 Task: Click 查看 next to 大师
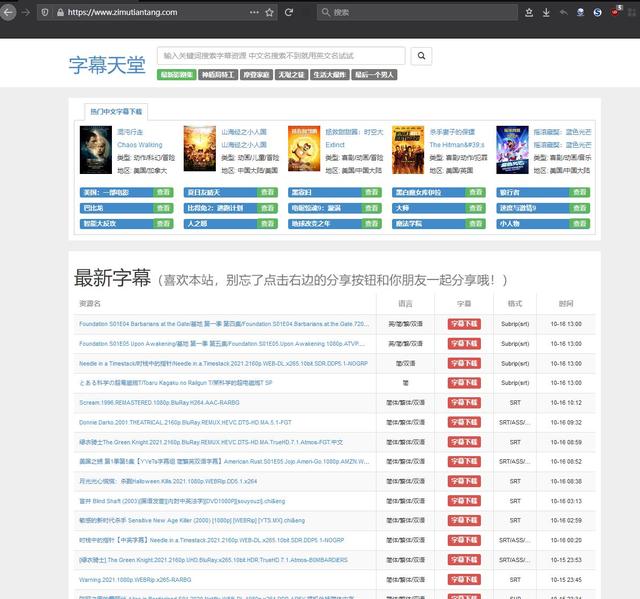pos(476,208)
